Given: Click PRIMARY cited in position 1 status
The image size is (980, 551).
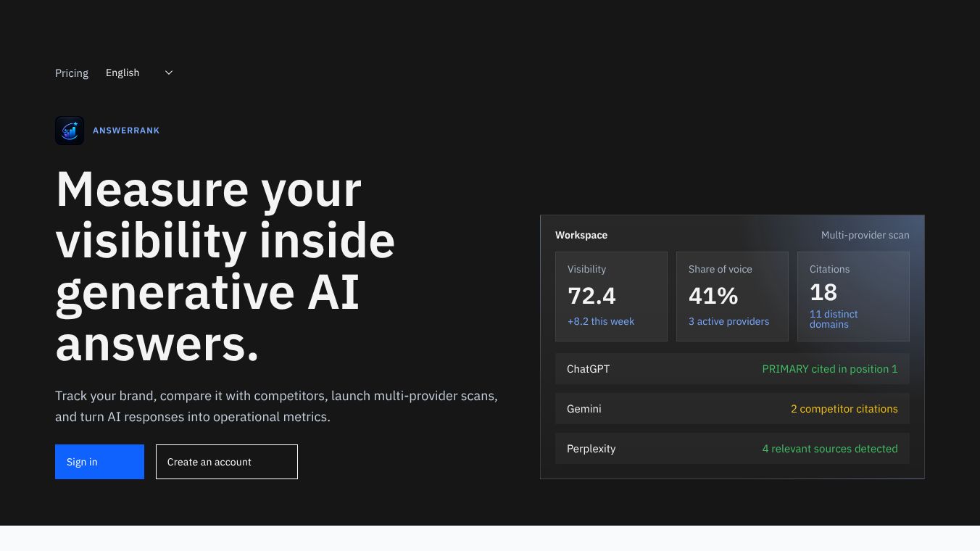Looking at the screenshot, I should (x=830, y=369).
